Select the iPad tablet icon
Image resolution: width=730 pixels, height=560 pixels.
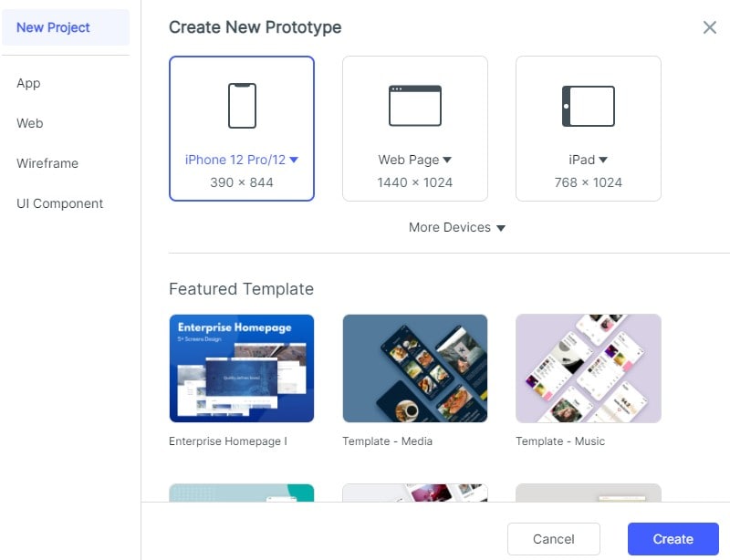[589, 106]
